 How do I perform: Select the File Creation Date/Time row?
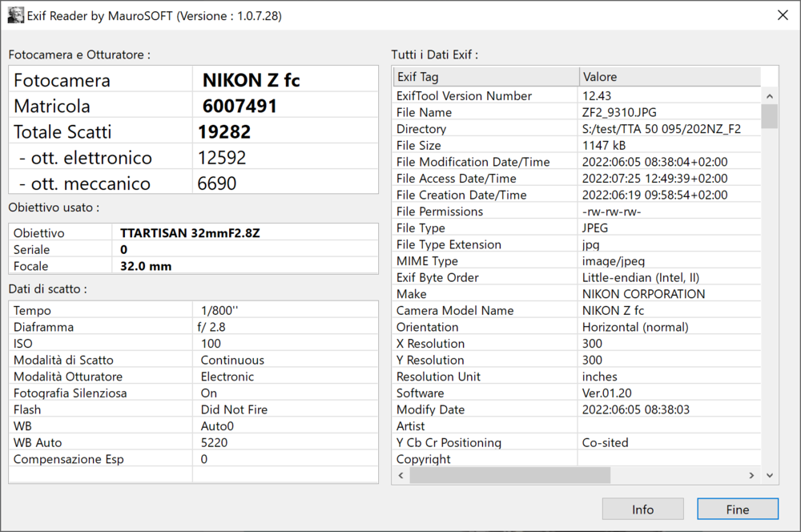pos(576,195)
